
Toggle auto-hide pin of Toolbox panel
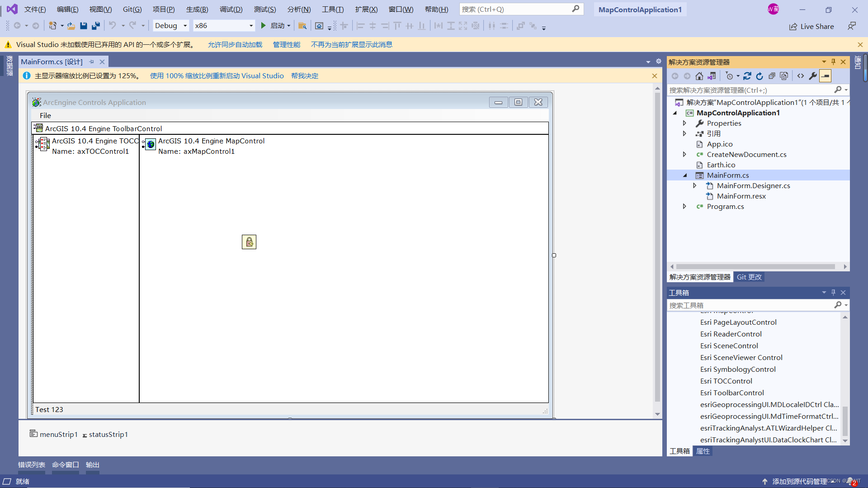834,292
